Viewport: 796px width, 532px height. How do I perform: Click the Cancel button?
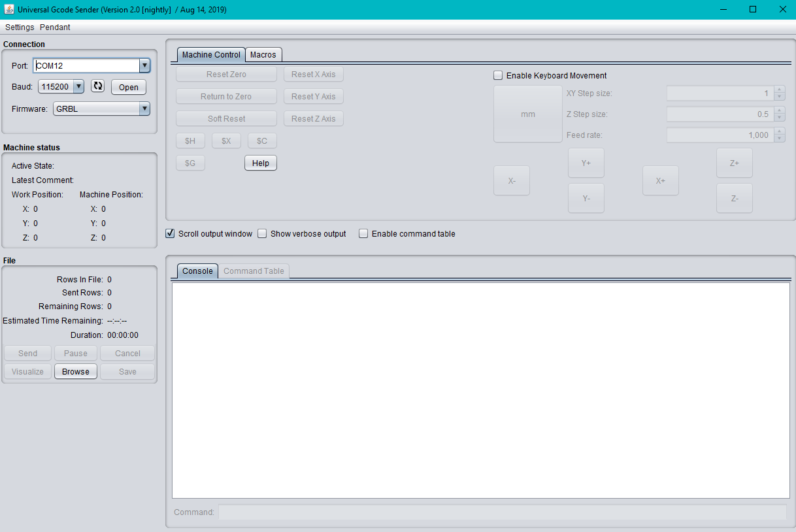coord(127,353)
